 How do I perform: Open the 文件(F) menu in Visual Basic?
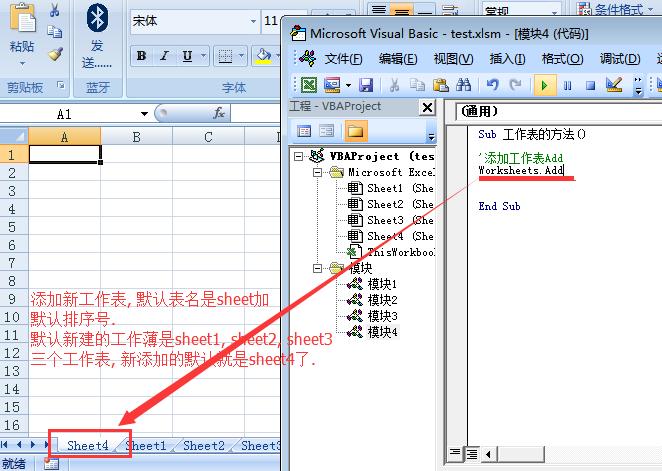click(343, 59)
